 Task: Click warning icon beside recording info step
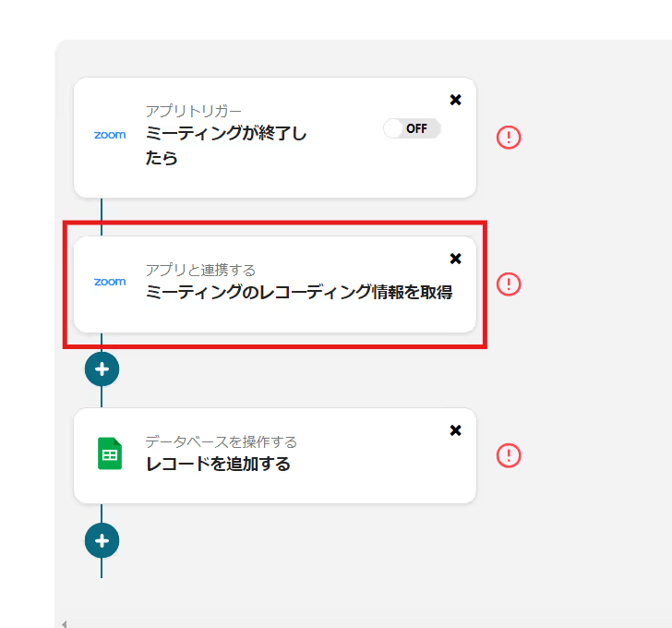[509, 284]
